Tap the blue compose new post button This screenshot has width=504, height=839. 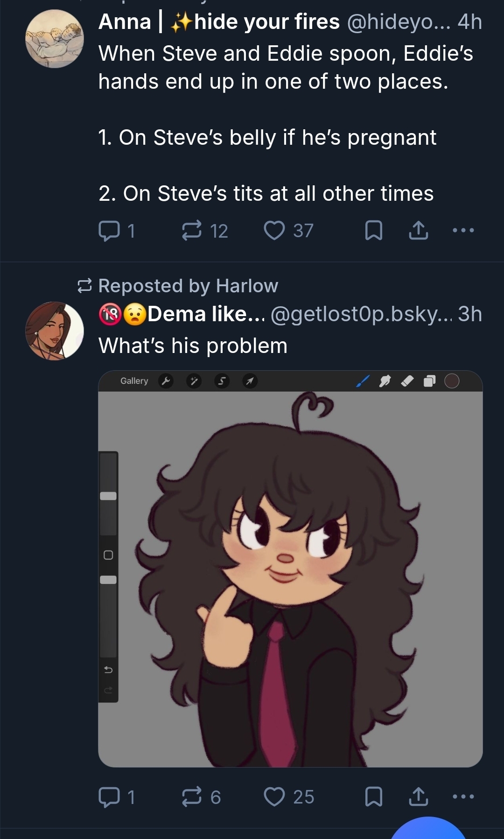(x=428, y=831)
